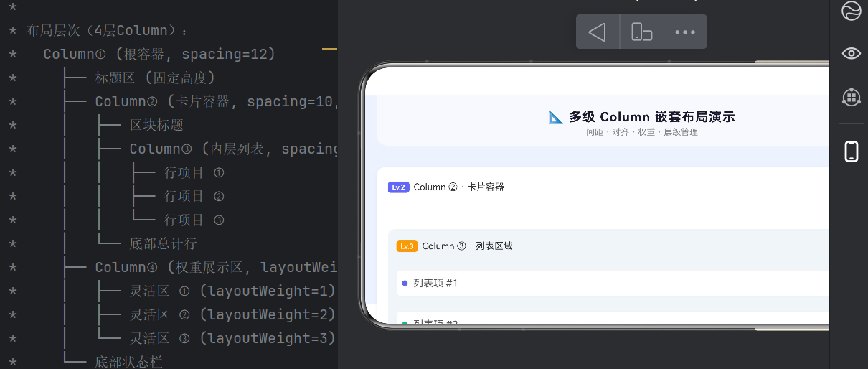The width and height of the screenshot is (868, 369).
Task: Select the phone previewer icon in sidebar
Action: pos(851,151)
